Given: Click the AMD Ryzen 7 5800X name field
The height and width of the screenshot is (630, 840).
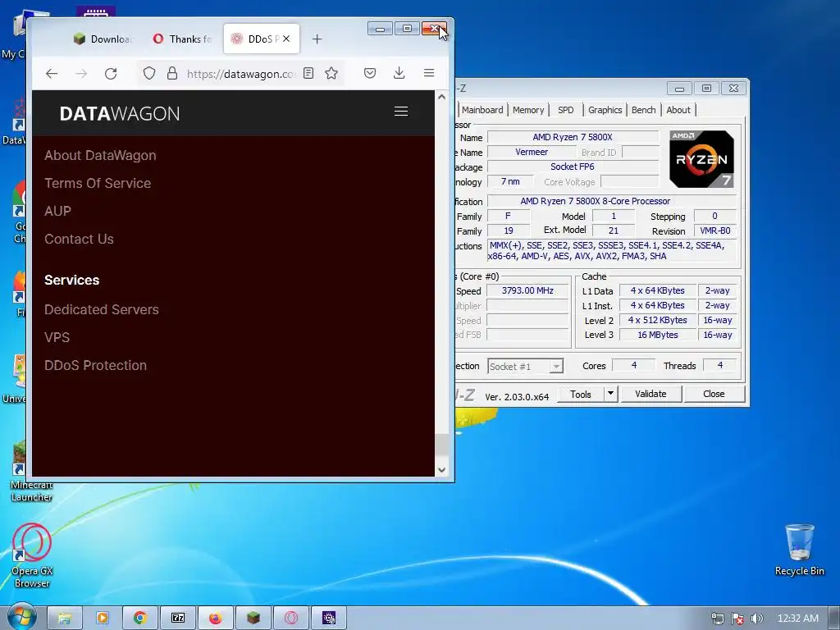Looking at the screenshot, I should (572, 137).
